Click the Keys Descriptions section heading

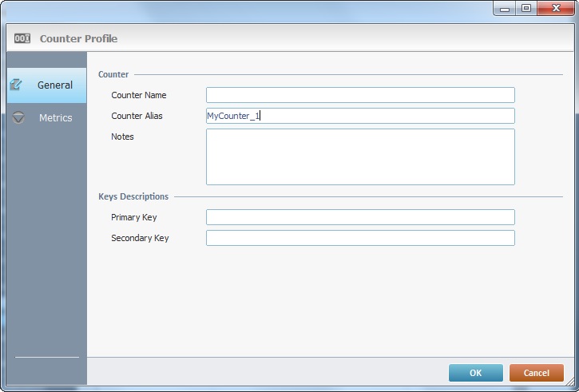(x=133, y=196)
